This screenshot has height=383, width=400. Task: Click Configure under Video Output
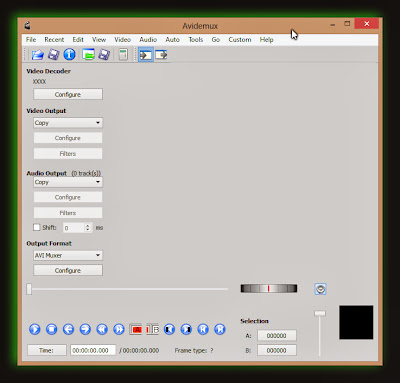point(68,138)
